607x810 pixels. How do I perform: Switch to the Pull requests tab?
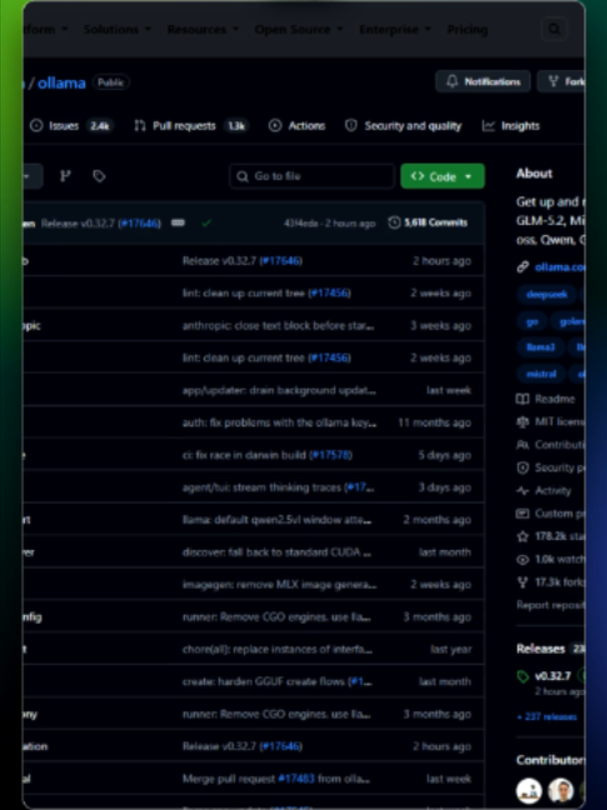tap(191, 126)
